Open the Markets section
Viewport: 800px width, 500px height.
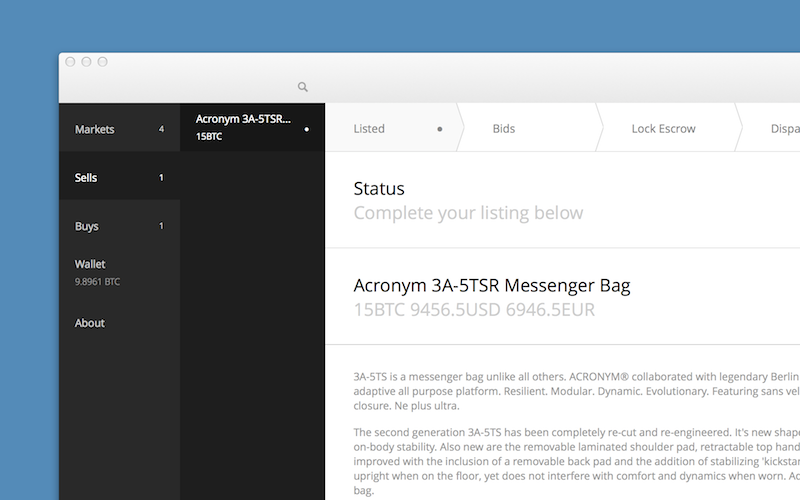tap(119, 129)
